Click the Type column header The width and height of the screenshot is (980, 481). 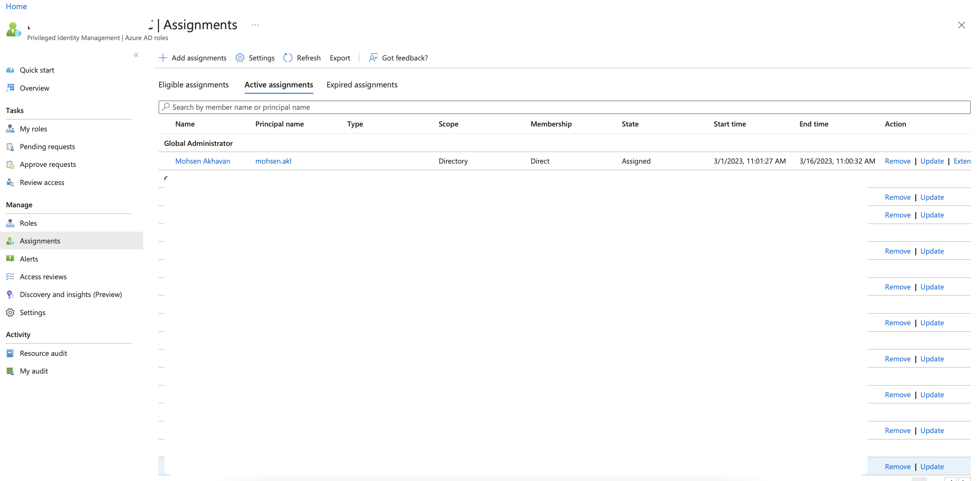355,124
